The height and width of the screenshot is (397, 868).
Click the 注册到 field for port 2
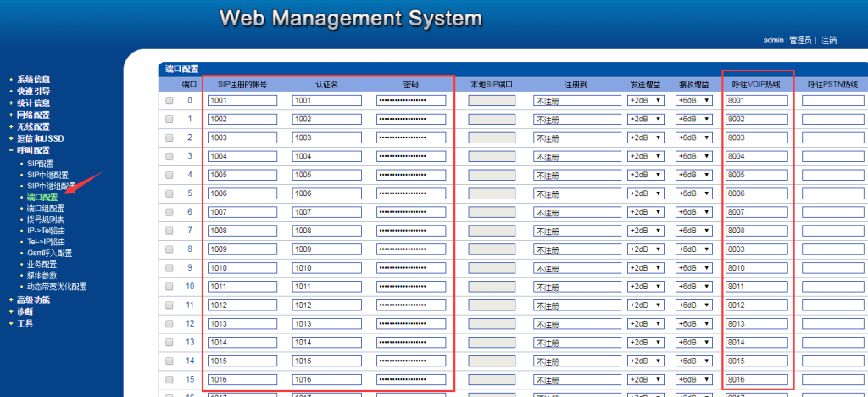(571, 137)
